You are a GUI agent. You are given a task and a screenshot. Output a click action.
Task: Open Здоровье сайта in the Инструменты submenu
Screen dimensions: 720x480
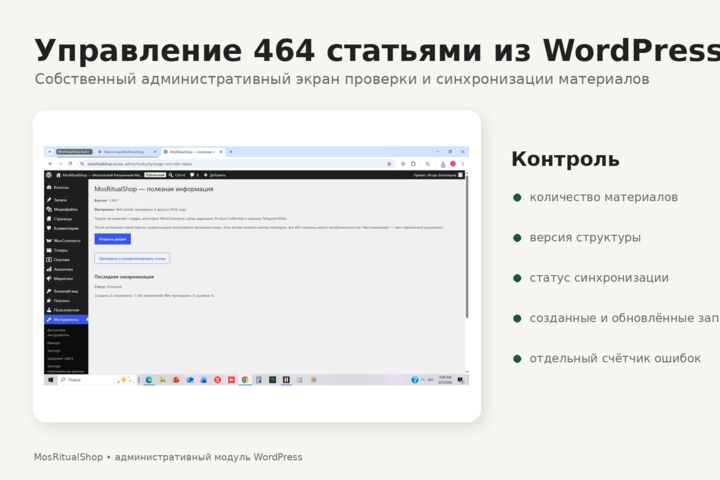click(x=60, y=358)
